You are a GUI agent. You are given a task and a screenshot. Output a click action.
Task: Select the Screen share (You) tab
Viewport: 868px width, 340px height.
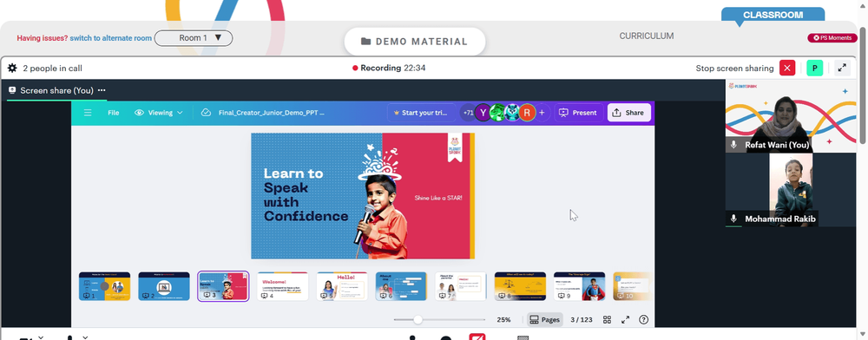(x=57, y=90)
